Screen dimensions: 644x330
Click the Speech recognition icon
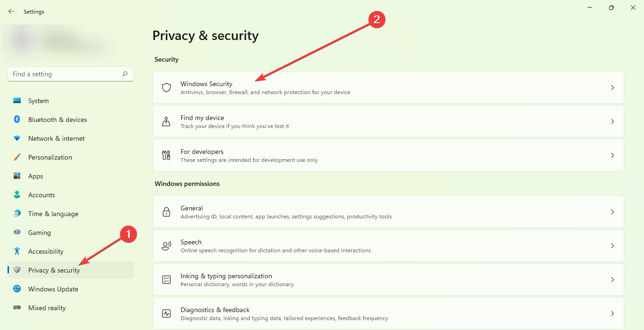tap(166, 246)
